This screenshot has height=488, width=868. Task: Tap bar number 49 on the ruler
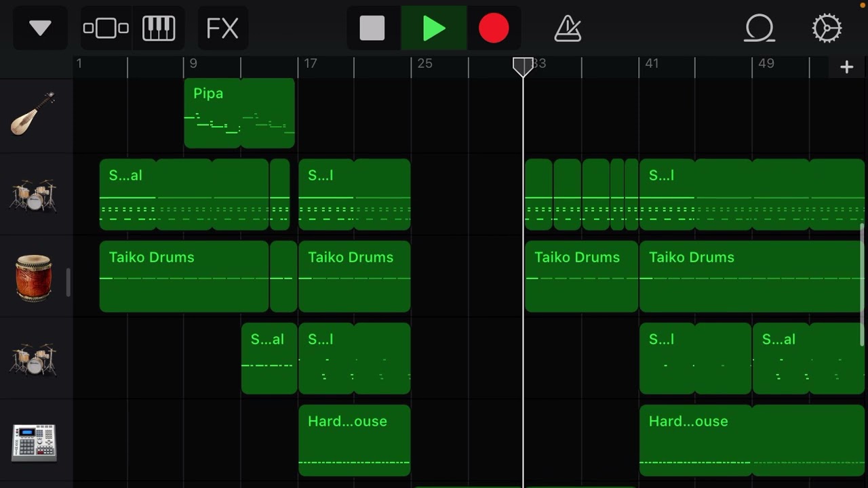pos(766,63)
